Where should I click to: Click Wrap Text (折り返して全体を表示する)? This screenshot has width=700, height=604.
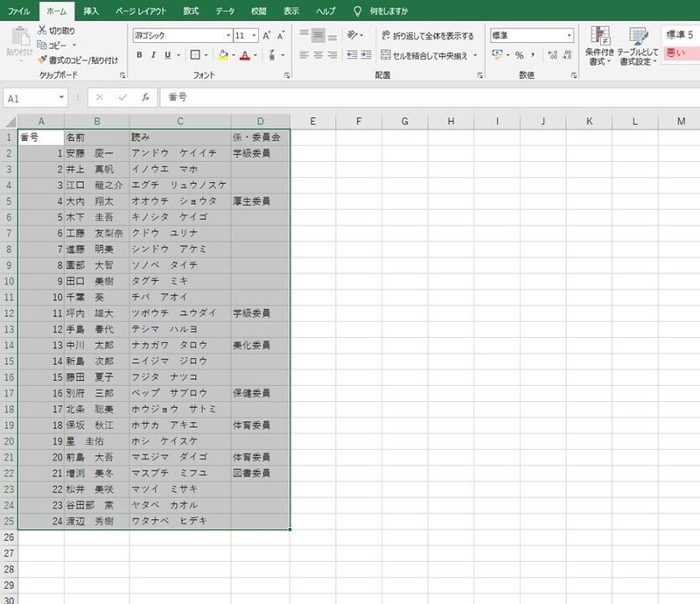click(x=428, y=35)
